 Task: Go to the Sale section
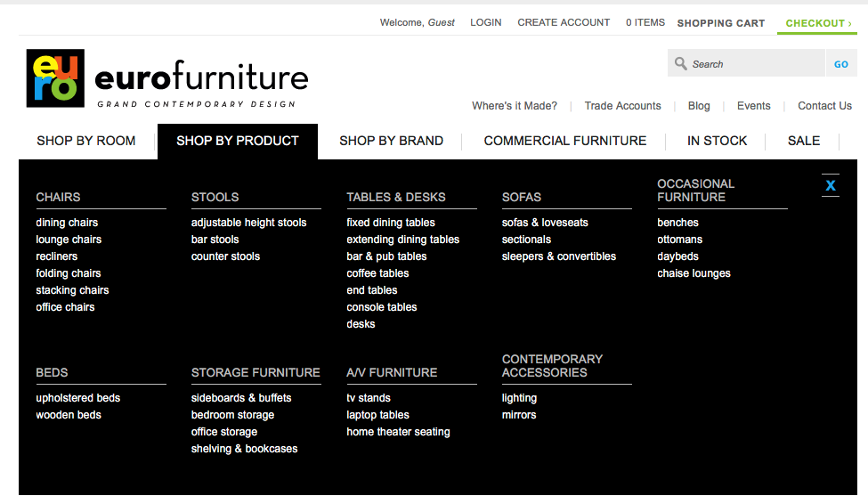point(803,142)
